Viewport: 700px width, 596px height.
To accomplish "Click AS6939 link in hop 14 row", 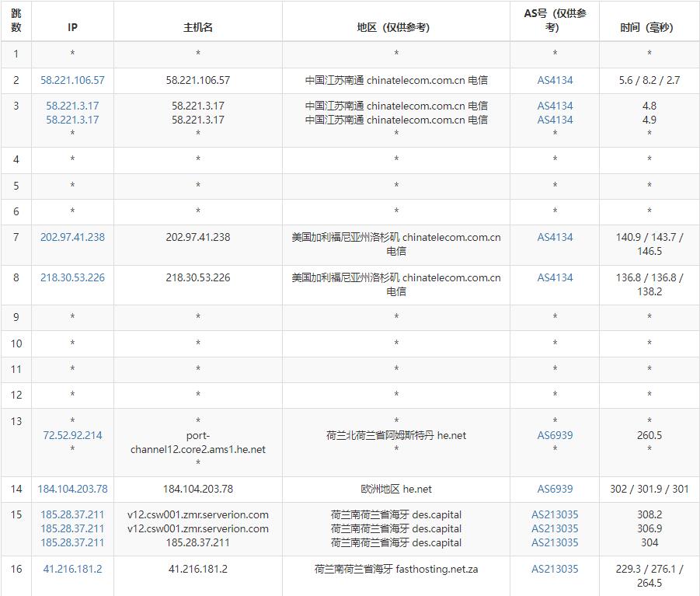I will coord(555,489).
